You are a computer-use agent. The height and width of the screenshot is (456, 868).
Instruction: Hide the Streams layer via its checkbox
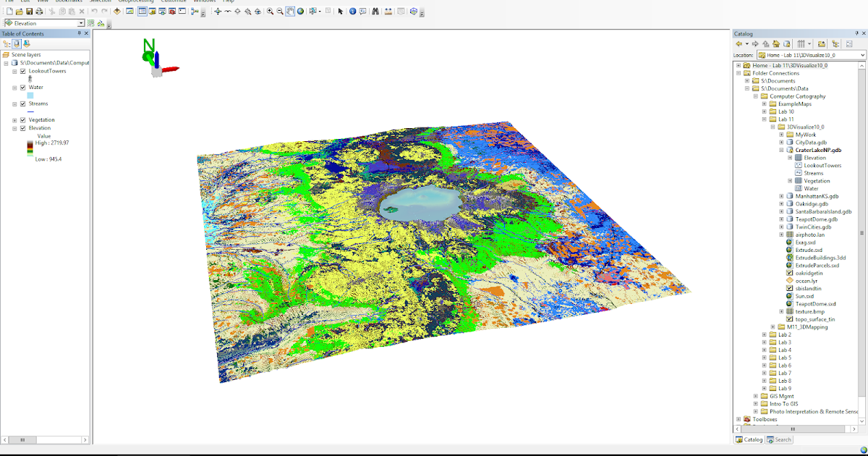tap(22, 104)
